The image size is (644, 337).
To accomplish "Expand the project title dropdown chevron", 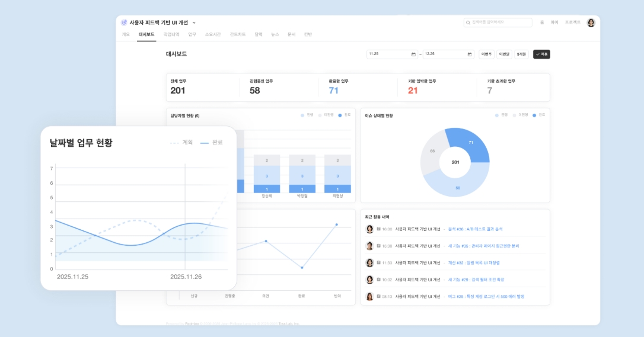I will (194, 23).
